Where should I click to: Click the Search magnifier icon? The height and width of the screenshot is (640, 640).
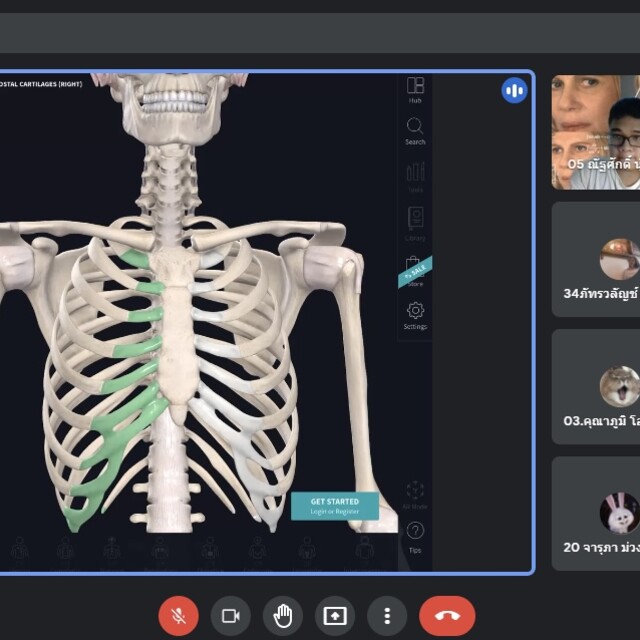pos(415,130)
